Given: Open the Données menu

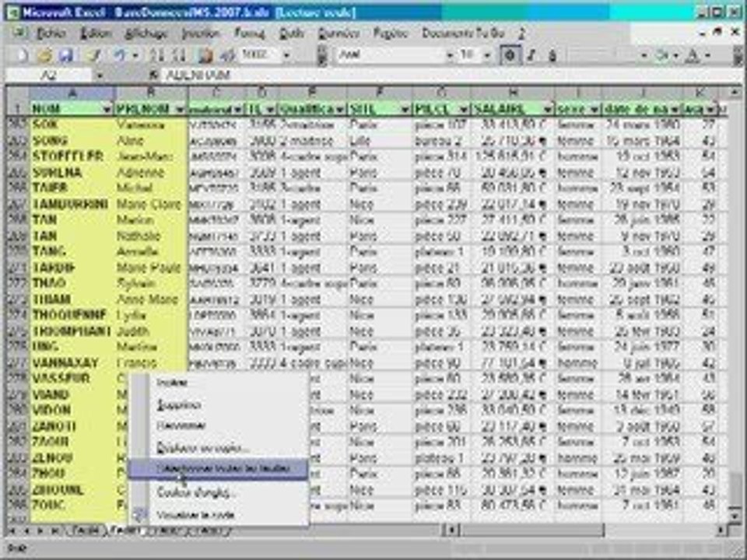Looking at the screenshot, I should click(x=338, y=33).
